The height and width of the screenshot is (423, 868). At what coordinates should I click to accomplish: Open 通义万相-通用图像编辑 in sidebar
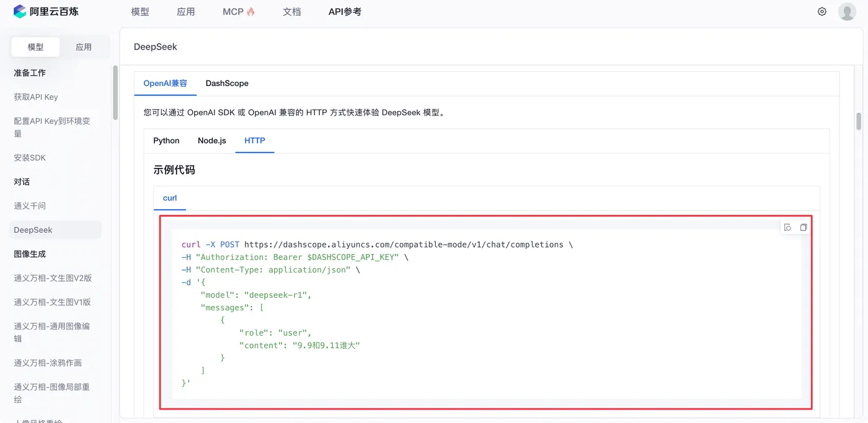[52, 332]
